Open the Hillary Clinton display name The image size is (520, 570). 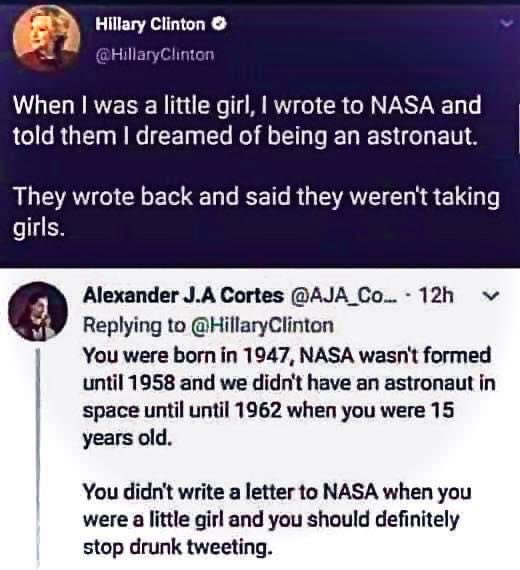point(150,24)
